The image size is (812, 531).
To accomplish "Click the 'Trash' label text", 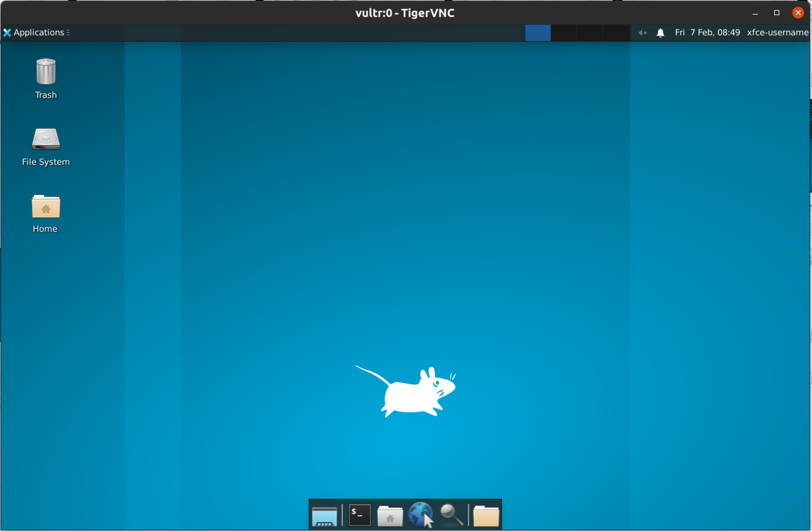I will coord(46,95).
